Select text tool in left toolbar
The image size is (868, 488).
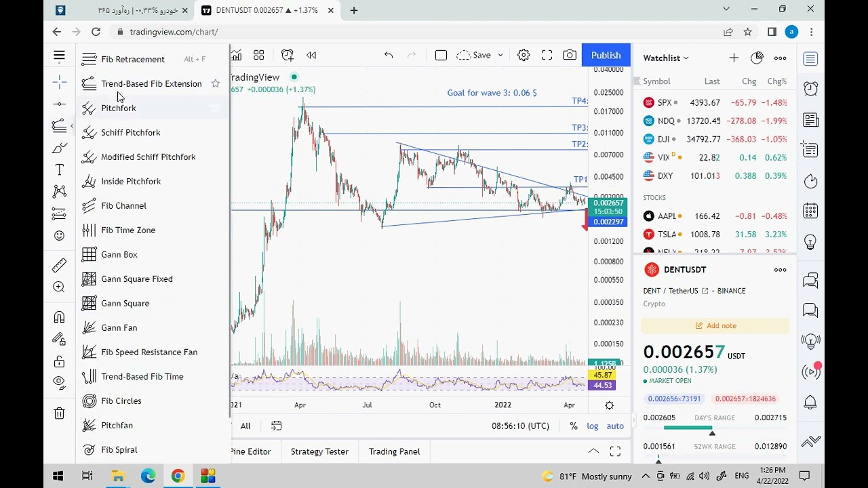(59, 169)
